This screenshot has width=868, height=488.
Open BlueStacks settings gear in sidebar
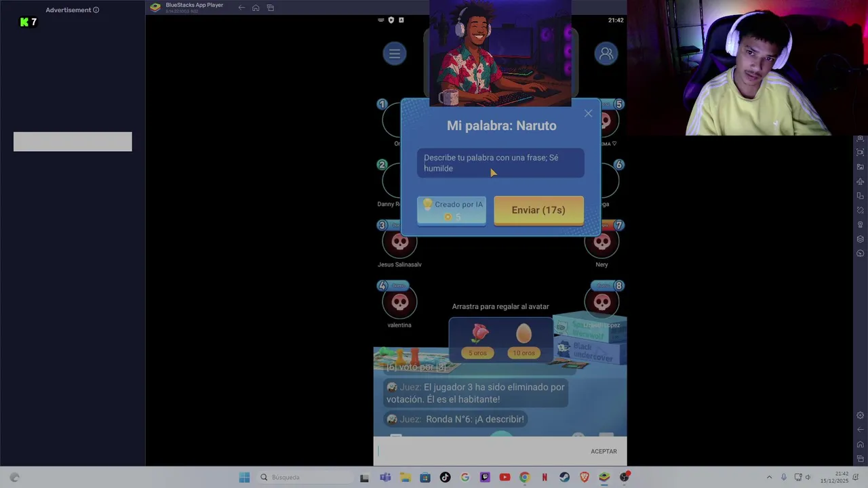861,415
